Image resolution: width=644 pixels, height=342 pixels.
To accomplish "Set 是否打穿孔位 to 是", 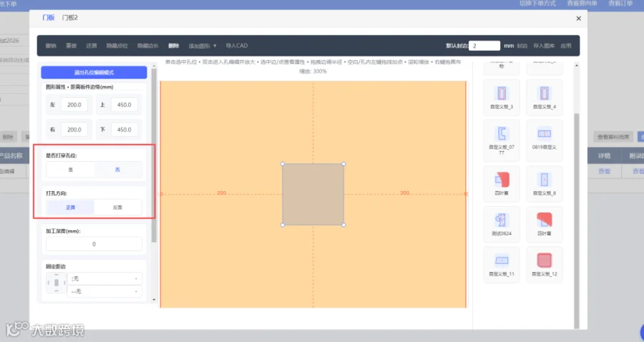I will pyautogui.click(x=70, y=170).
